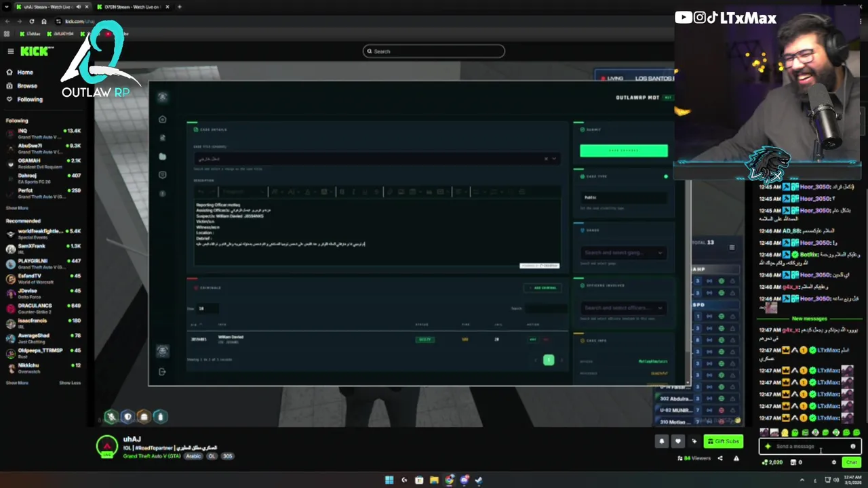Open a new browser tab
Image resolution: width=868 pixels, height=488 pixels.
(179, 7)
